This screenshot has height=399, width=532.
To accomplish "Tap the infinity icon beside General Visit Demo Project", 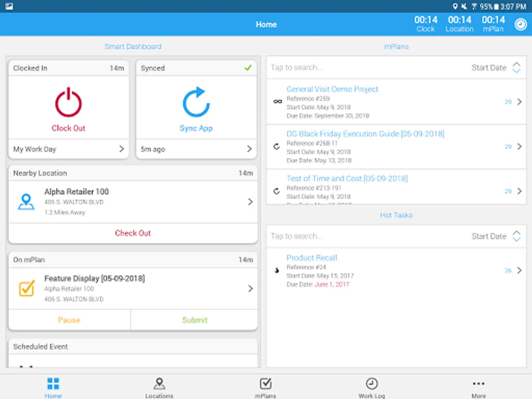I will pos(278,102).
